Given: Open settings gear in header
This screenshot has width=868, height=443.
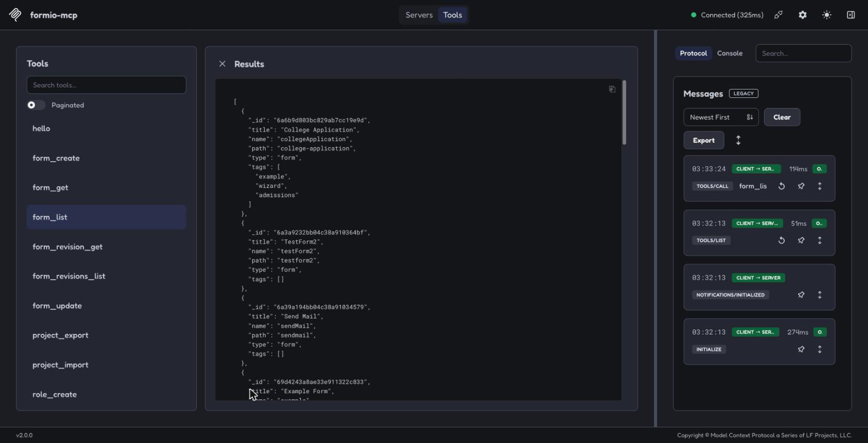Looking at the screenshot, I should click(803, 15).
